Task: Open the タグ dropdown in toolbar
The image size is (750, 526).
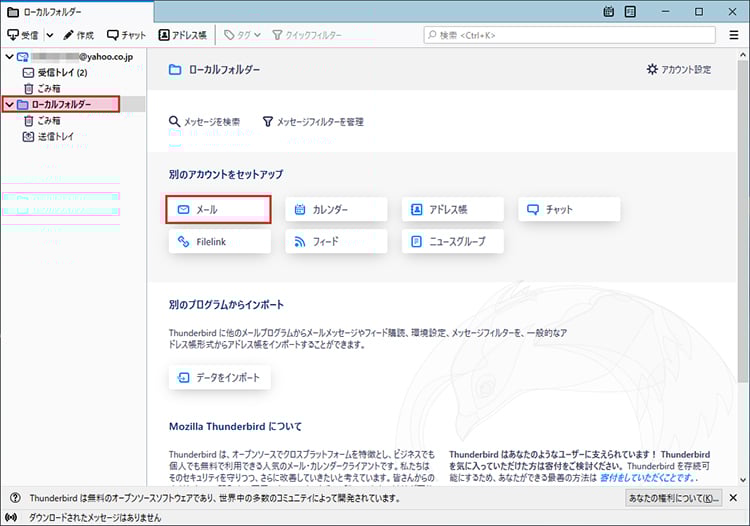Action: click(x=243, y=35)
